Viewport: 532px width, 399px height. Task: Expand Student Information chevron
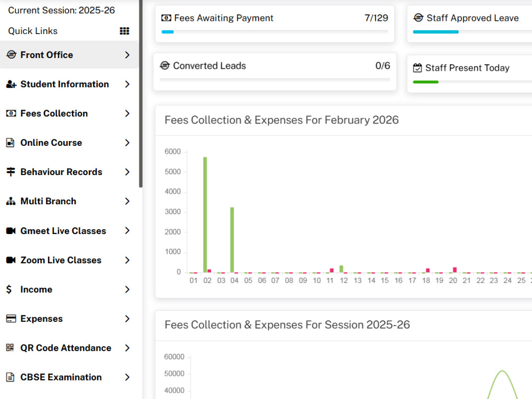(x=127, y=84)
